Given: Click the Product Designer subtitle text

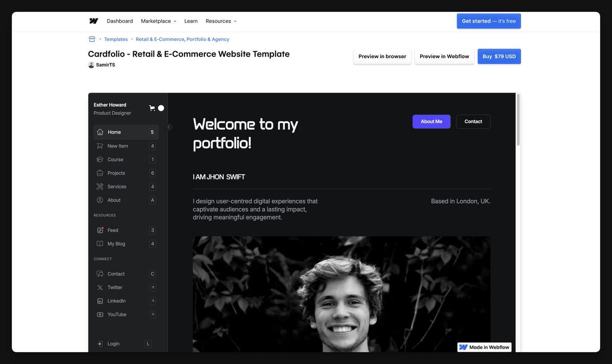Looking at the screenshot, I should coord(112,113).
